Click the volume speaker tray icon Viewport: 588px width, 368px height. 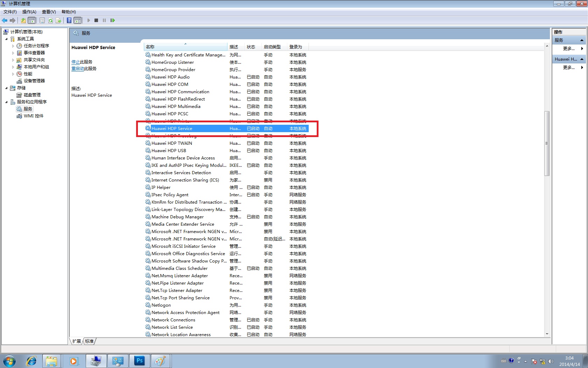tap(551, 361)
